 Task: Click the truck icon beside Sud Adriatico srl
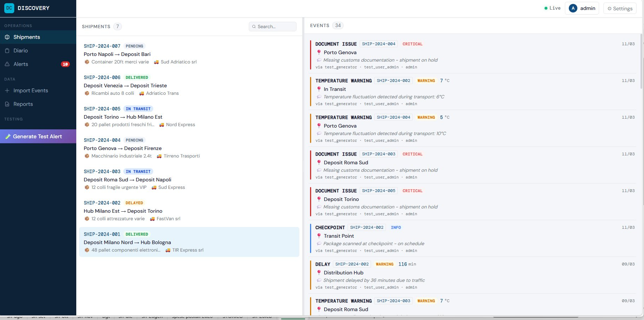pyautogui.click(x=156, y=62)
